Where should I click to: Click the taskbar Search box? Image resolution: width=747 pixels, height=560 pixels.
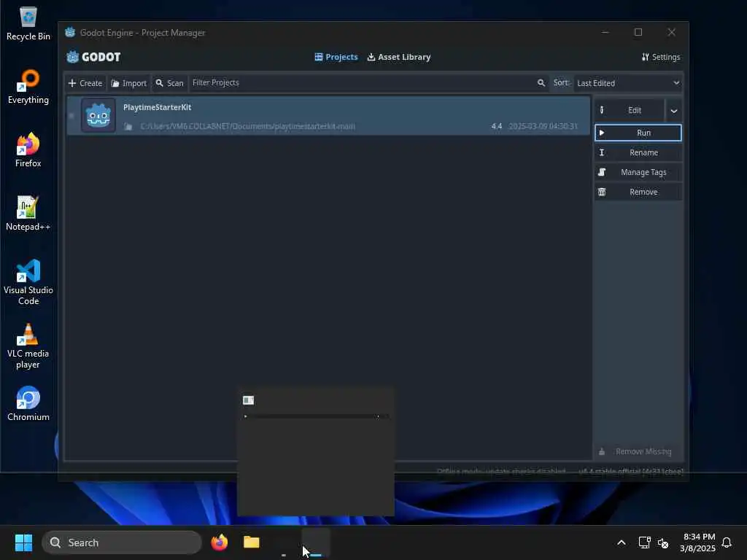click(x=122, y=542)
